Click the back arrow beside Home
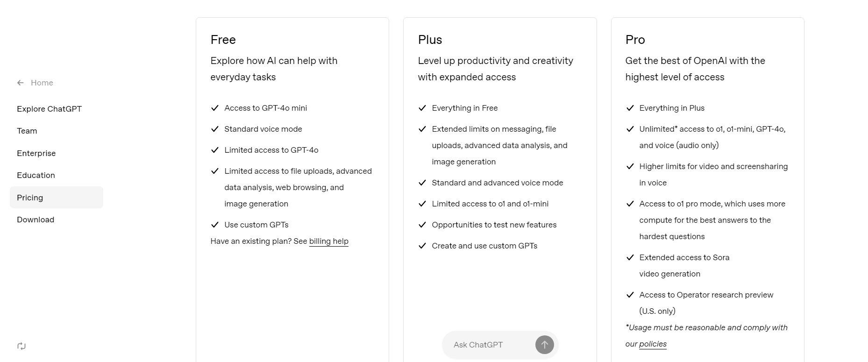The height and width of the screenshot is (362, 868). coord(21,83)
